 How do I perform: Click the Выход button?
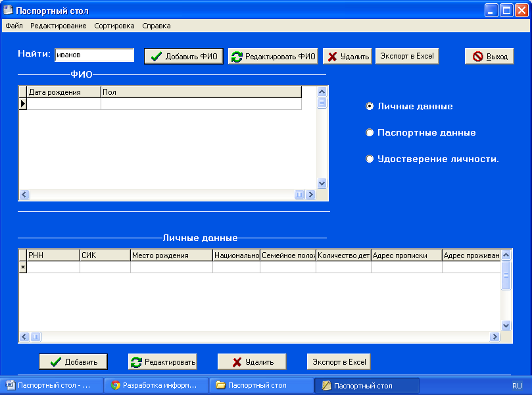[489, 57]
